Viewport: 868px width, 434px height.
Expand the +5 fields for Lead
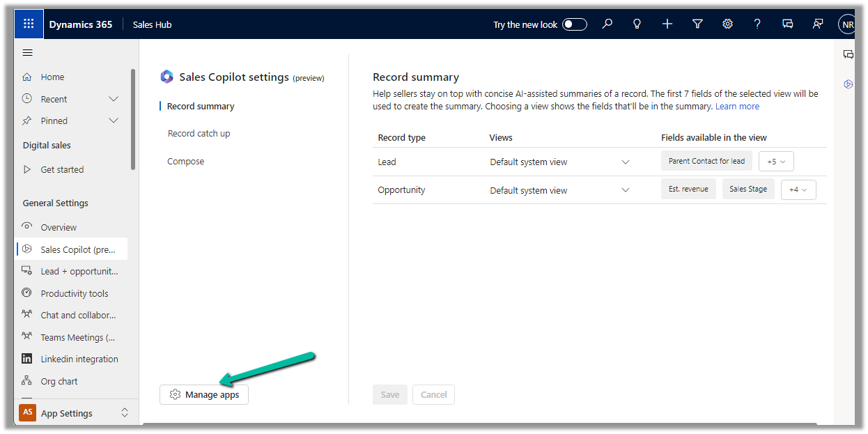coord(776,162)
